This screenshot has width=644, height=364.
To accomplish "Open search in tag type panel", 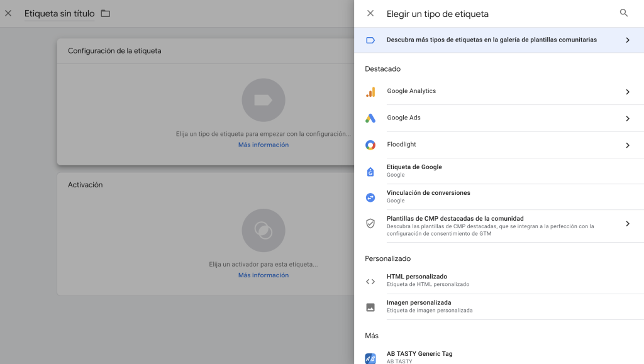I will coord(623,13).
